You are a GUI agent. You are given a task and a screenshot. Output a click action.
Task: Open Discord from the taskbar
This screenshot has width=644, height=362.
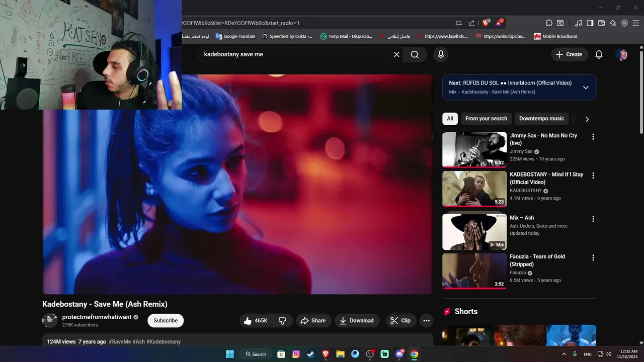tap(400, 354)
